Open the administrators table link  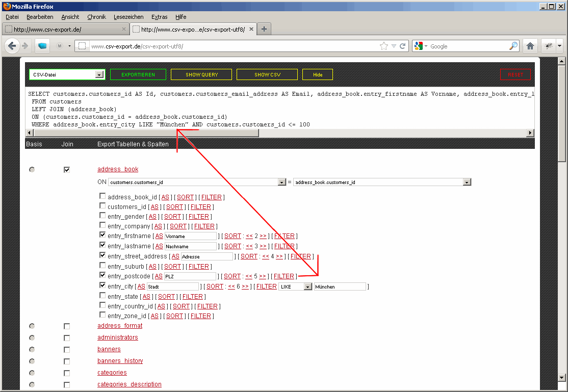coord(118,337)
